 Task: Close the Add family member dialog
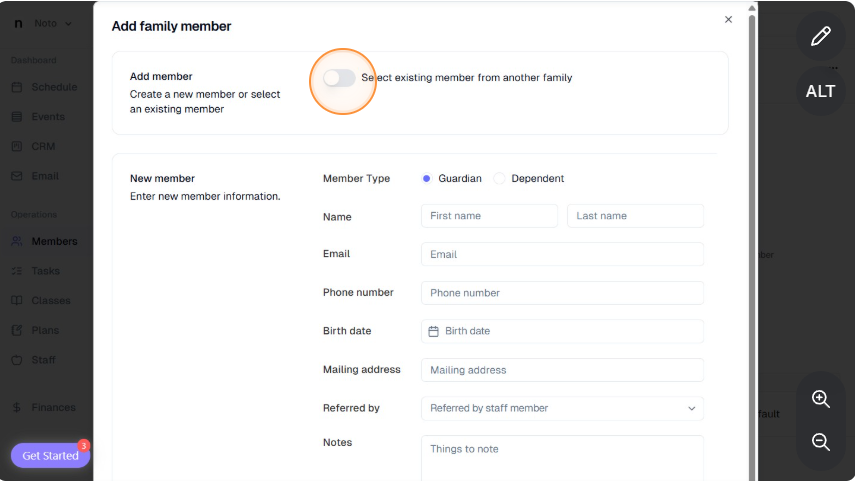[x=728, y=20]
